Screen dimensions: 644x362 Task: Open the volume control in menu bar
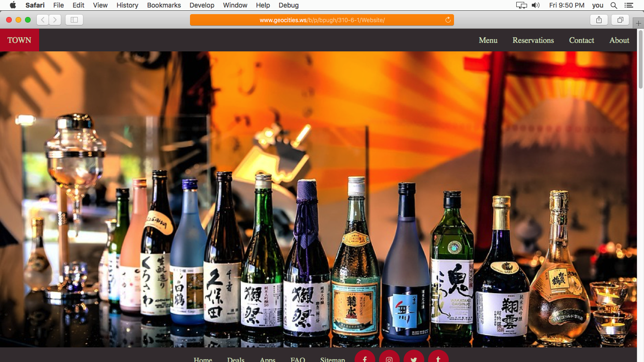pos(536,5)
